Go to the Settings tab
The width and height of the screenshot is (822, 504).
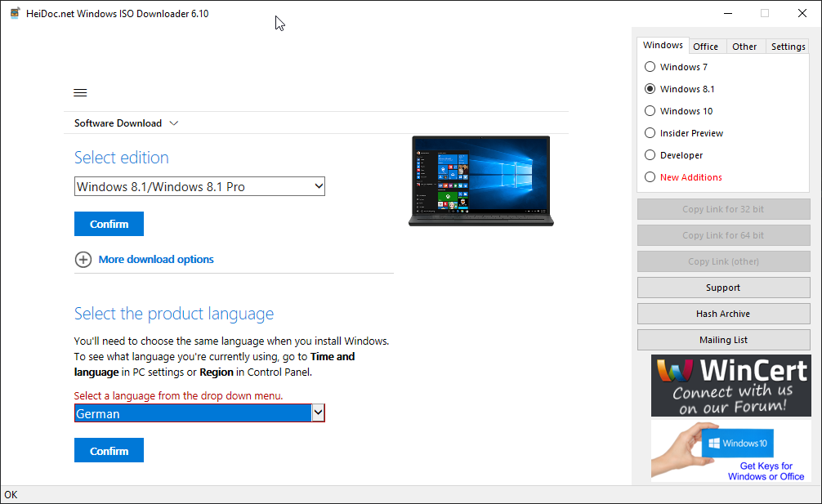788,47
